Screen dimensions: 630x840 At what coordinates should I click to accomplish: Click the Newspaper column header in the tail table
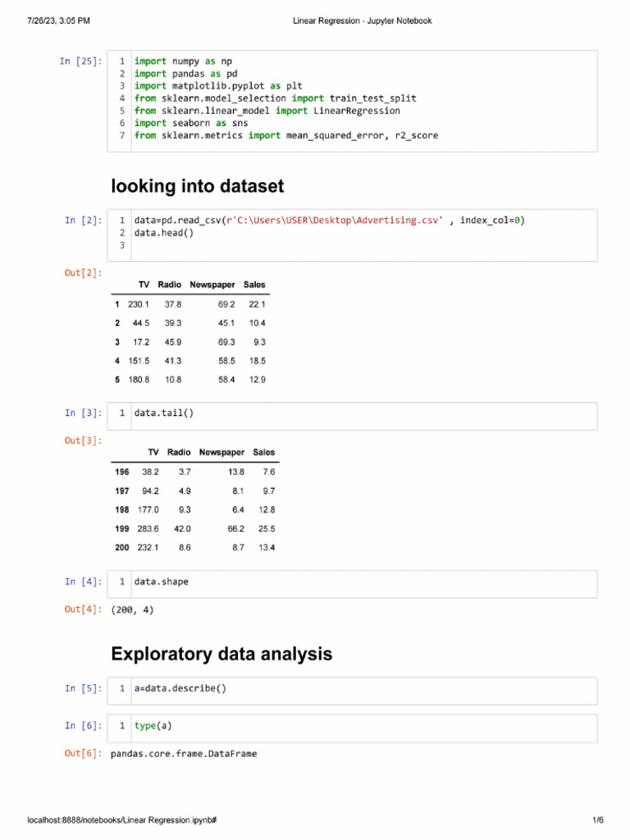click(x=221, y=453)
